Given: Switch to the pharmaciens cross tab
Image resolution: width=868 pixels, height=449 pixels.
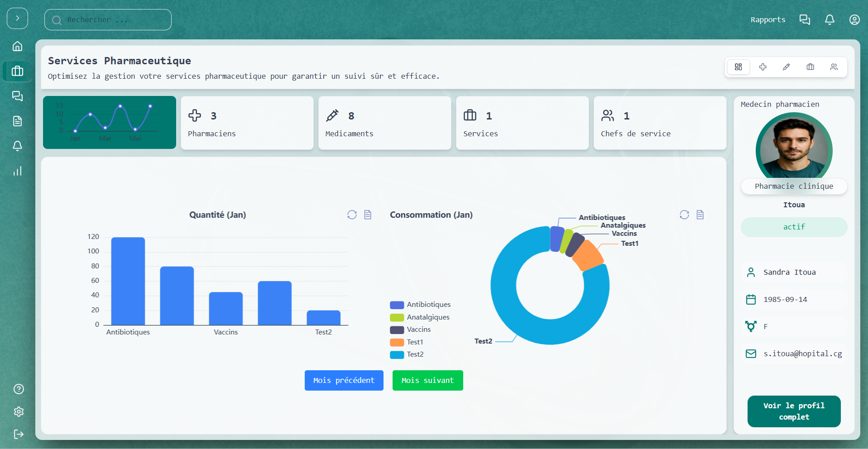Looking at the screenshot, I should [763, 67].
